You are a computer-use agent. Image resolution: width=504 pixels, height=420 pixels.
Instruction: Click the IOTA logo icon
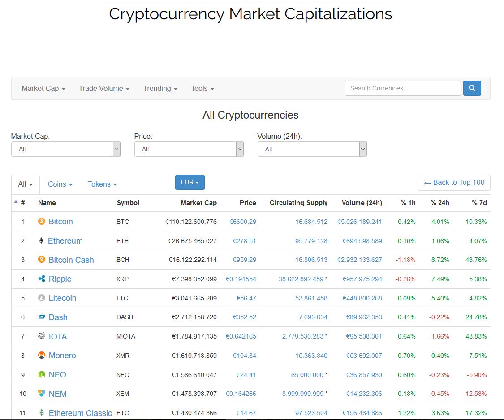click(42, 336)
